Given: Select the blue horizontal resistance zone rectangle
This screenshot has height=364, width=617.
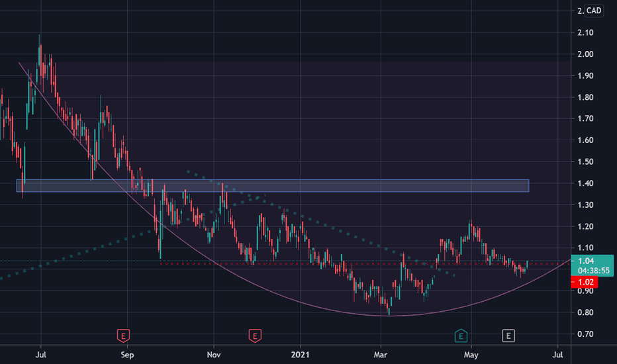Looking at the screenshot, I should [273, 186].
